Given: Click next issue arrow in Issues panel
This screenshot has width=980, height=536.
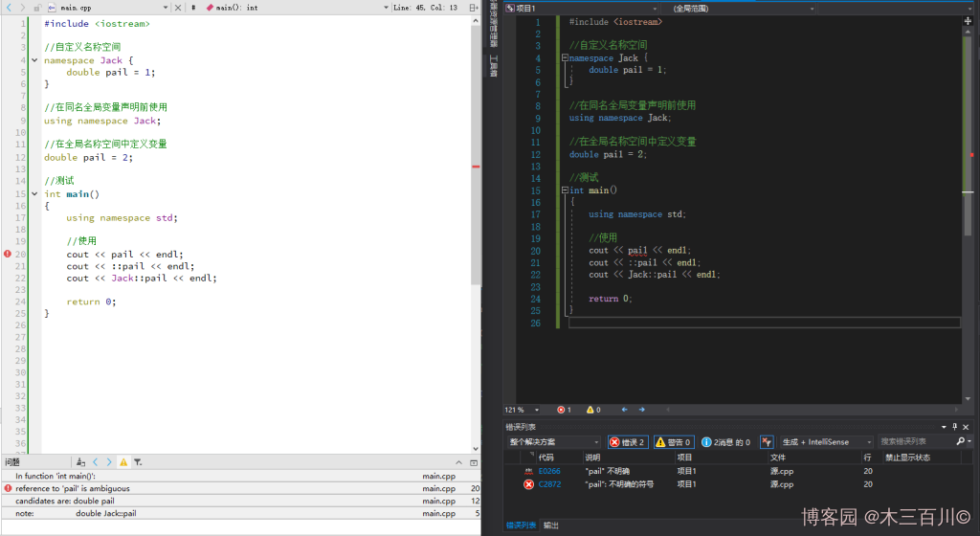Looking at the screenshot, I should (x=109, y=461).
